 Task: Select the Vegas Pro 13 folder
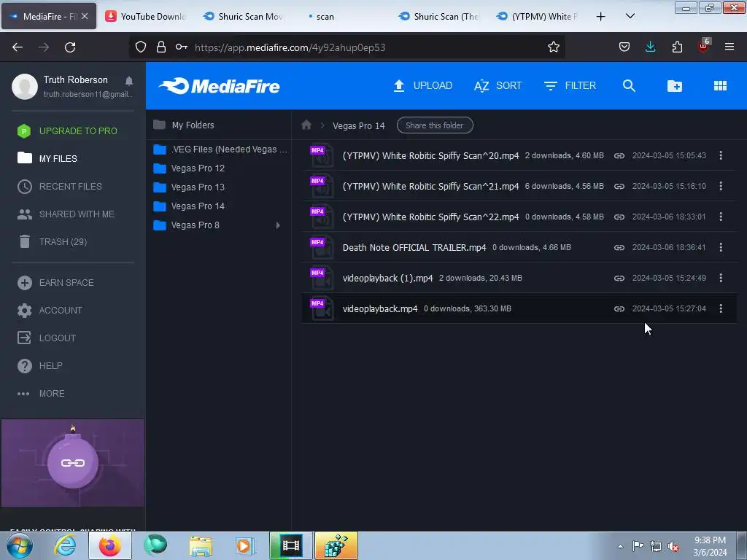pos(189,187)
